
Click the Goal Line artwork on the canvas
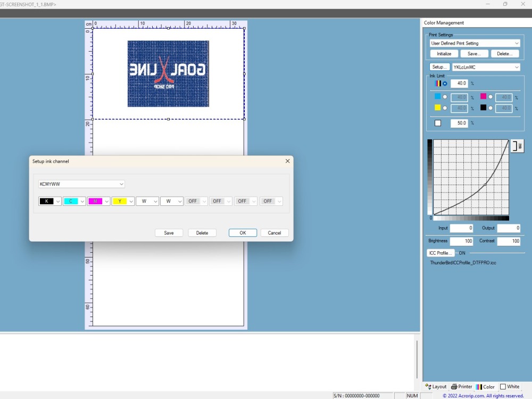click(x=168, y=73)
